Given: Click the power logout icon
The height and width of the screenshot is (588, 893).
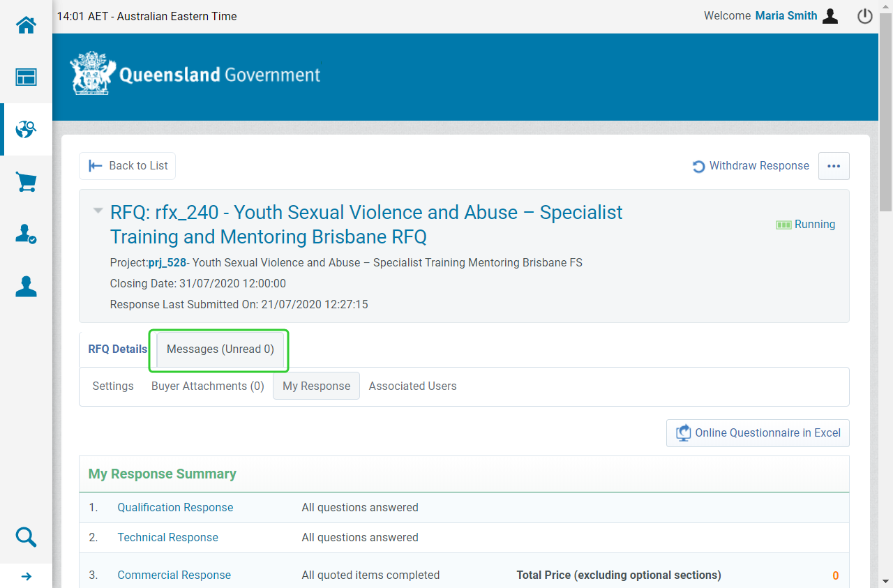Looking at the screenshot, I should tap(864, 16).
